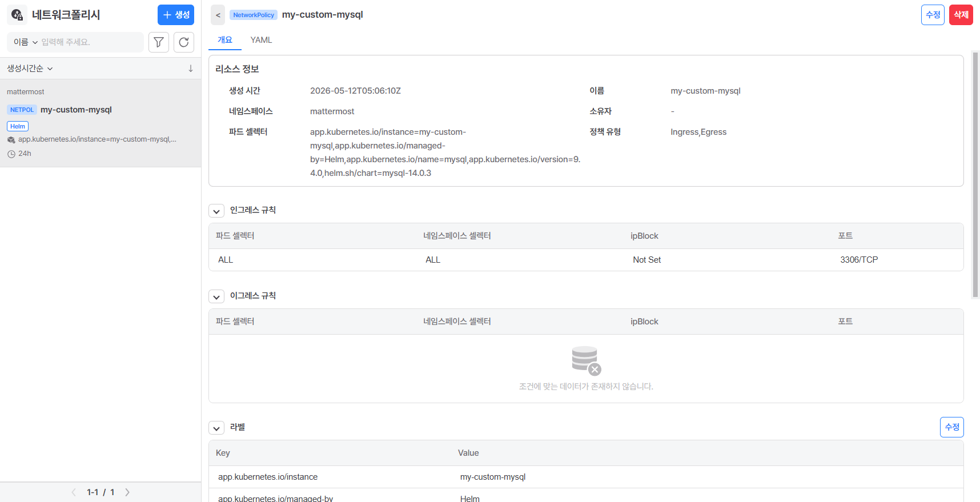Click ingress 파드 셀렉터 column header

(235, 236)
